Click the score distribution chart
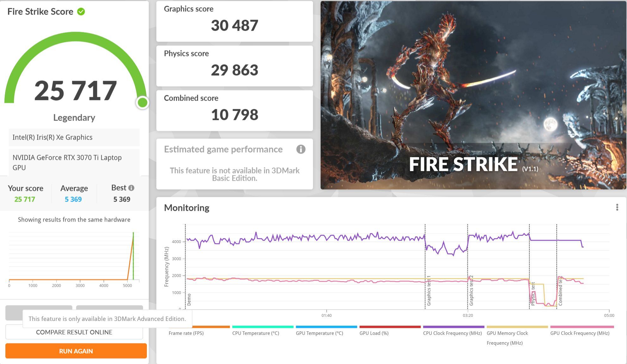This screenshot has height=364, width=627. coord(74,260)
